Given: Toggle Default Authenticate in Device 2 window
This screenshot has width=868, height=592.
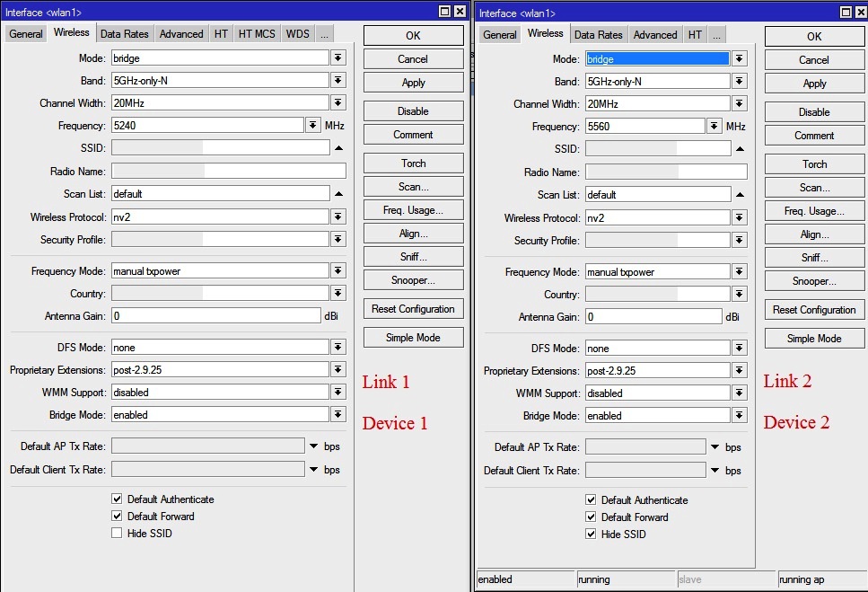Looking at the screenshot, I should pyautogui.click(x=591, y=500).
